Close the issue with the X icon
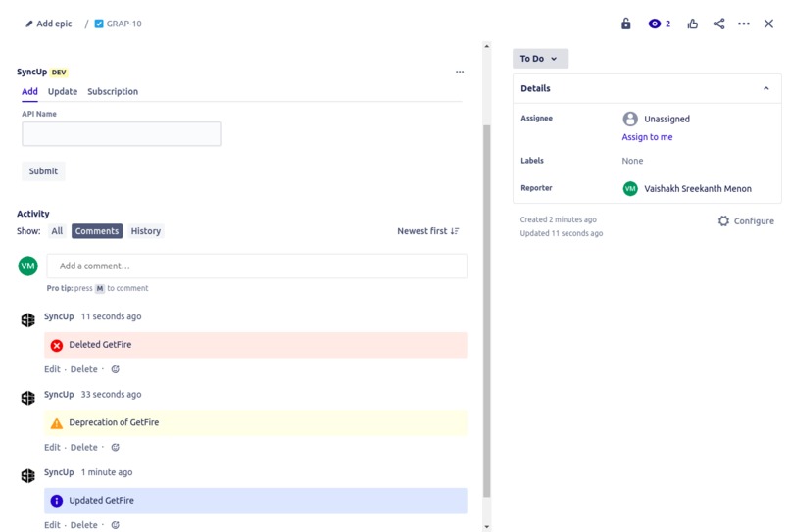This screenshot has width=790, height=532. point(768,24)
